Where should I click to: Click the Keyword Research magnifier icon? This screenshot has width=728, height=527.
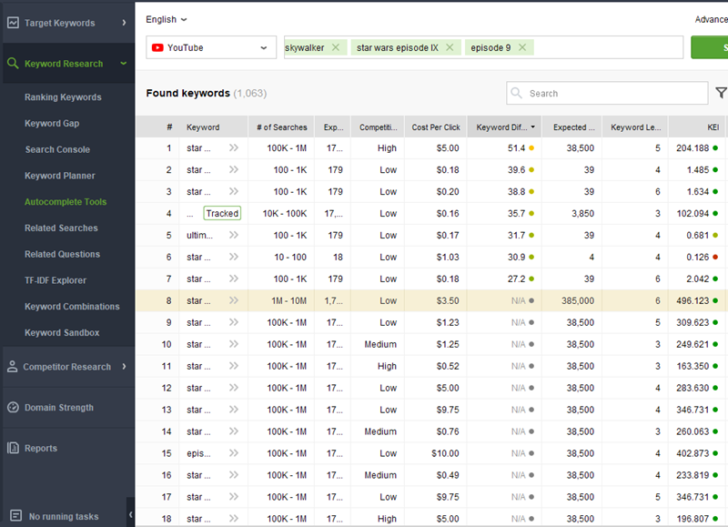(x=13, y=64)
